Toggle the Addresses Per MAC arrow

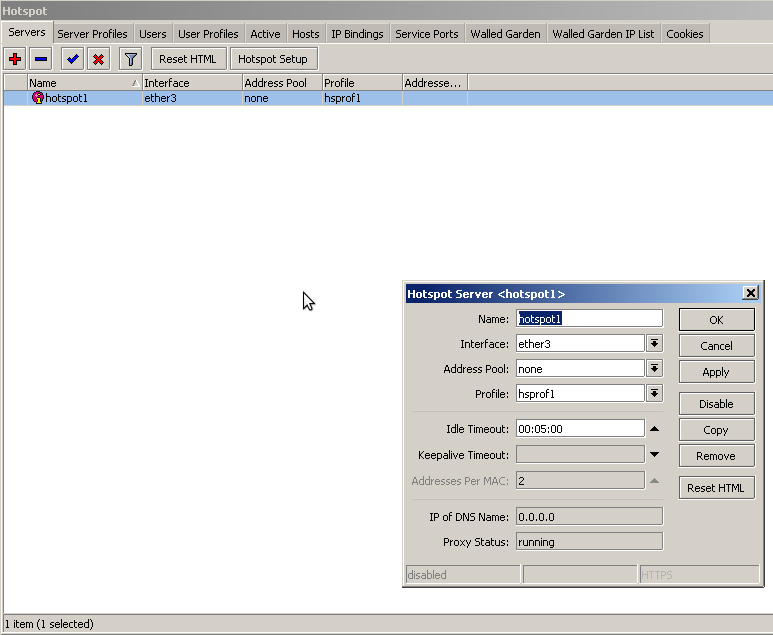point(655,481)
